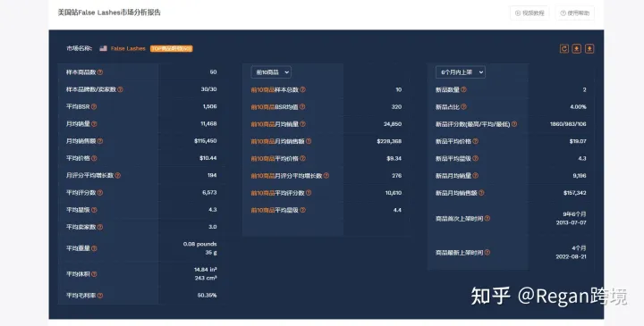Click help icon next to 前10商品BSR均值
This screenshot has width=644, height=326.
(x=302, y=106)
